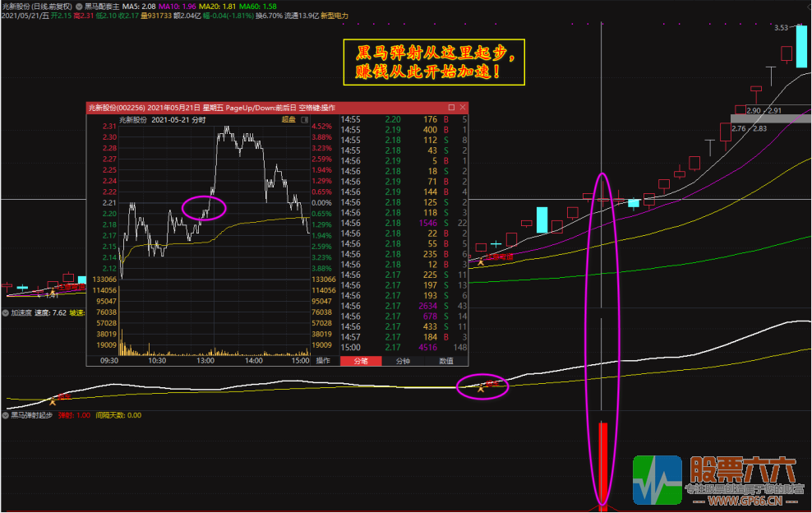
Task: Click the first signal marker on the 加速度 panel
Action: (x=53, y=400)
